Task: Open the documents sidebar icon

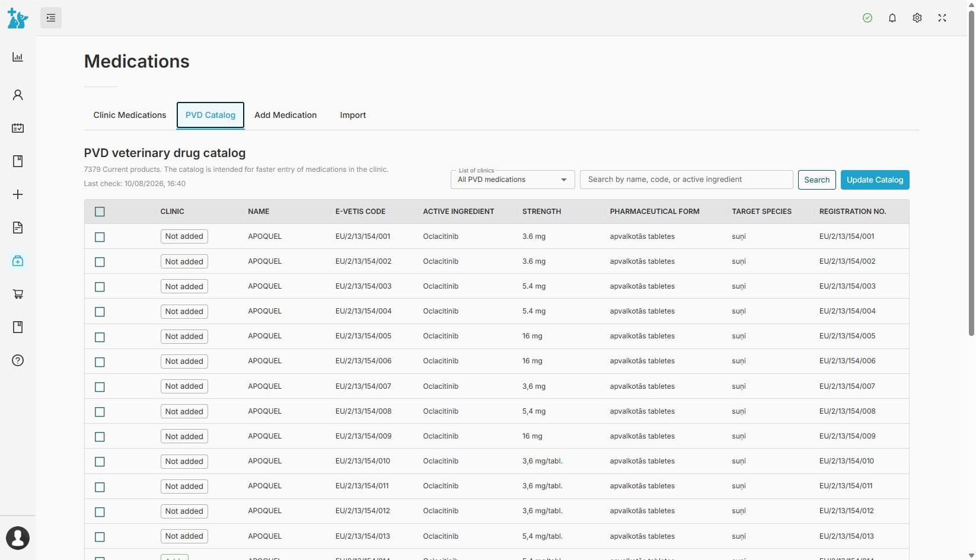Action: 18,228
